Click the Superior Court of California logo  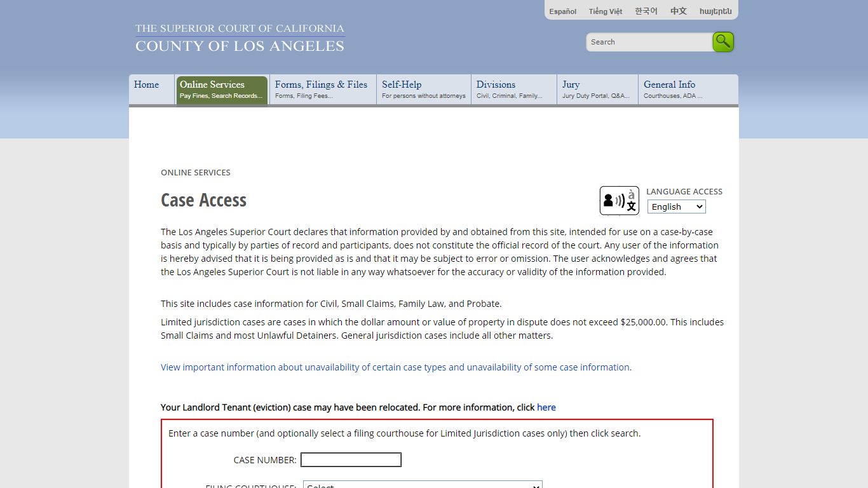240,37
